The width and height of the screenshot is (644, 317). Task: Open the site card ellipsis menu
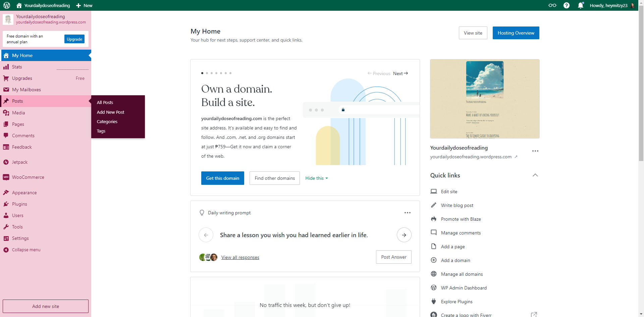click(535, 151)
